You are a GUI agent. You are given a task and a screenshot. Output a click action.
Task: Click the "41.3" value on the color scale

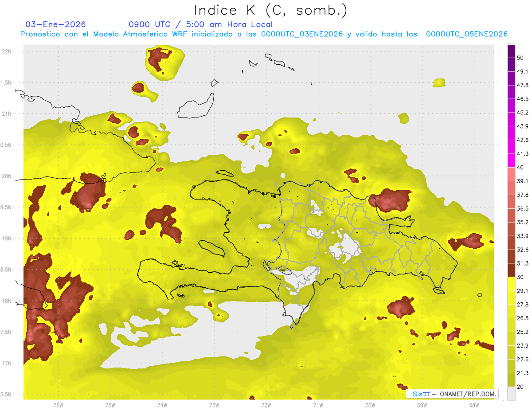pyautogui.click(x=522, y=154)
